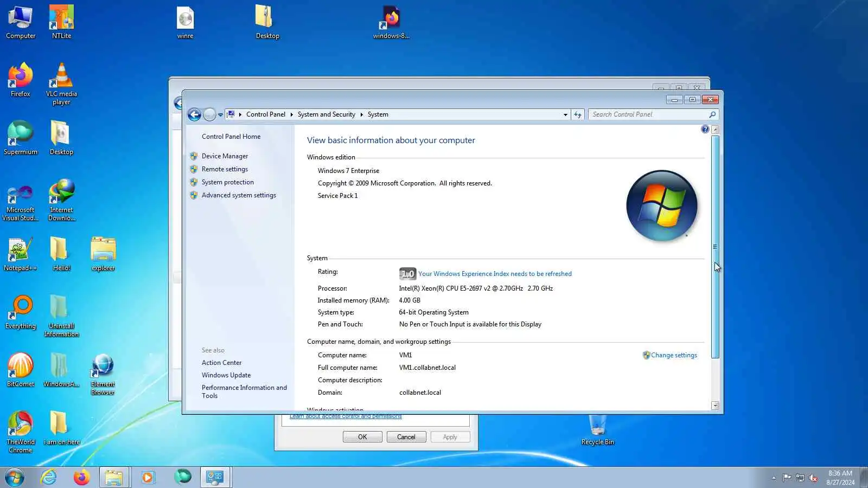Select the WindowsA... folder on desktop
Viewport: 868px width, 488px height.
[x=61, y=370]
